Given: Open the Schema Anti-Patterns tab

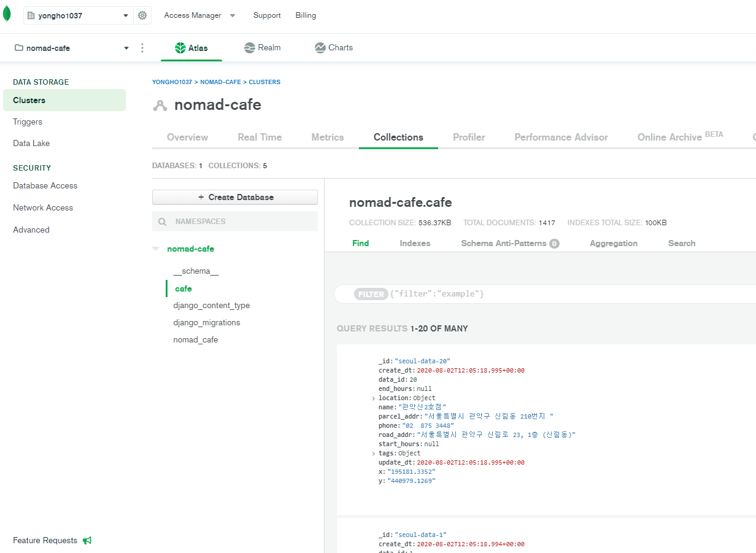Looking at the screenshot, I should pyautogui.click(x=510, y=243).
